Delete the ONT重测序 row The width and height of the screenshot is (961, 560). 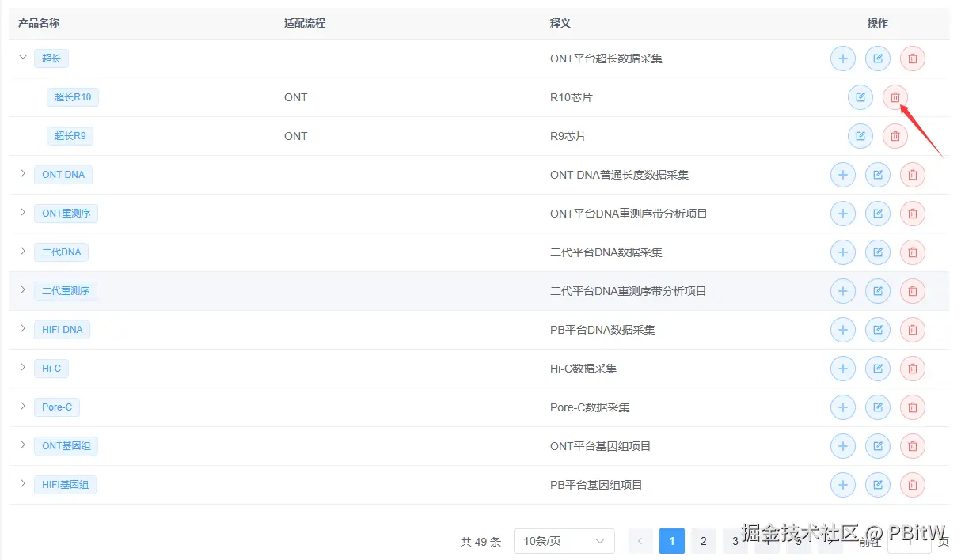coord(913,214)
